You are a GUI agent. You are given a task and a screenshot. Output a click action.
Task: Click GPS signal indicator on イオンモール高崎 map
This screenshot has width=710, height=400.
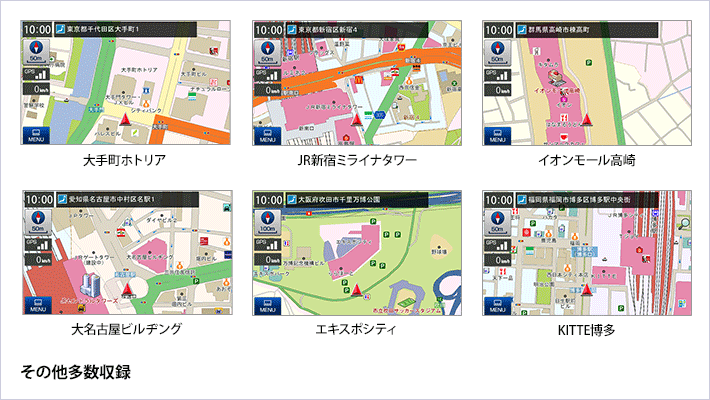point(497,75)
